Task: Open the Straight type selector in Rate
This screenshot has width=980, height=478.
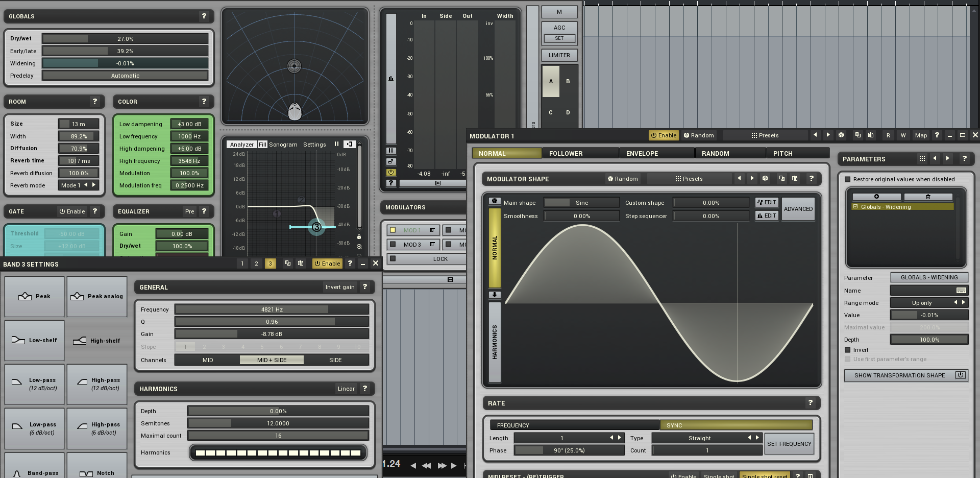Action: coord(699,438)
